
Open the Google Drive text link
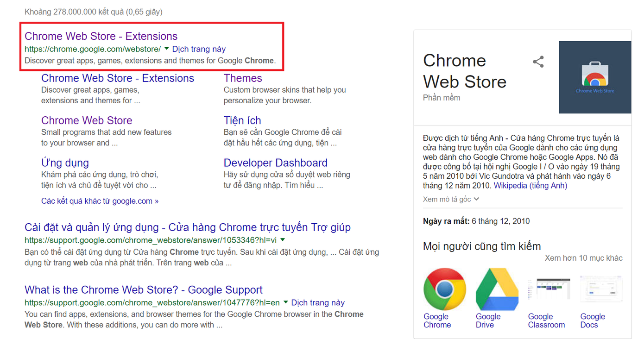pyautogui.click(x=488, y=320)
